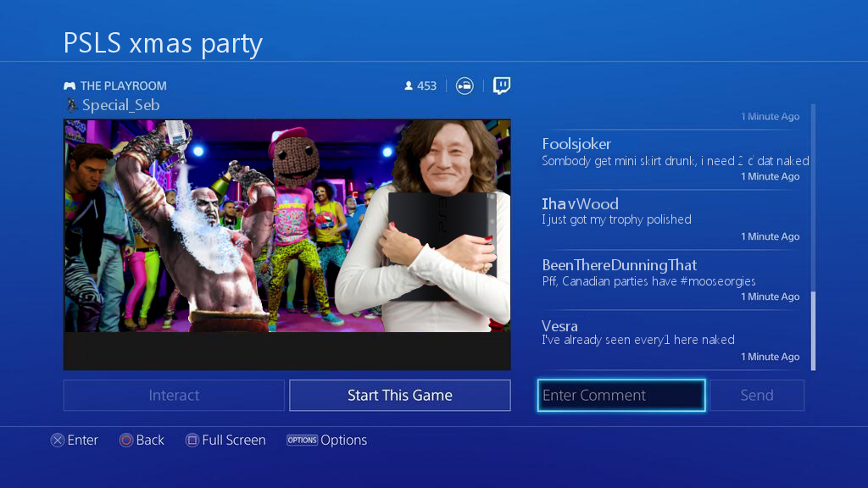Open the Special_Seb broadcaster name
The width and height of the screenshot is (868, 488).
(x=120, y=105)
